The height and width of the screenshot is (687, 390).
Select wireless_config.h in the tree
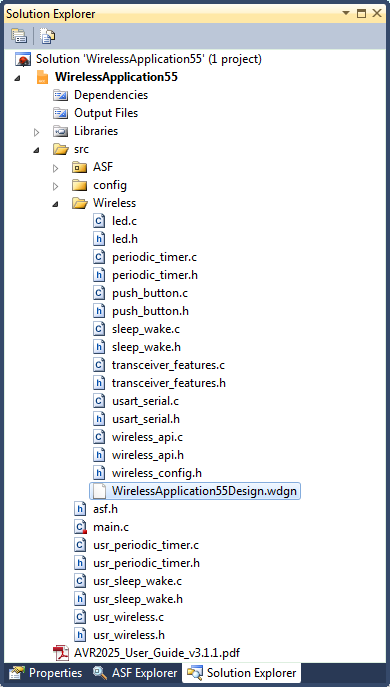tap(156, 473)
